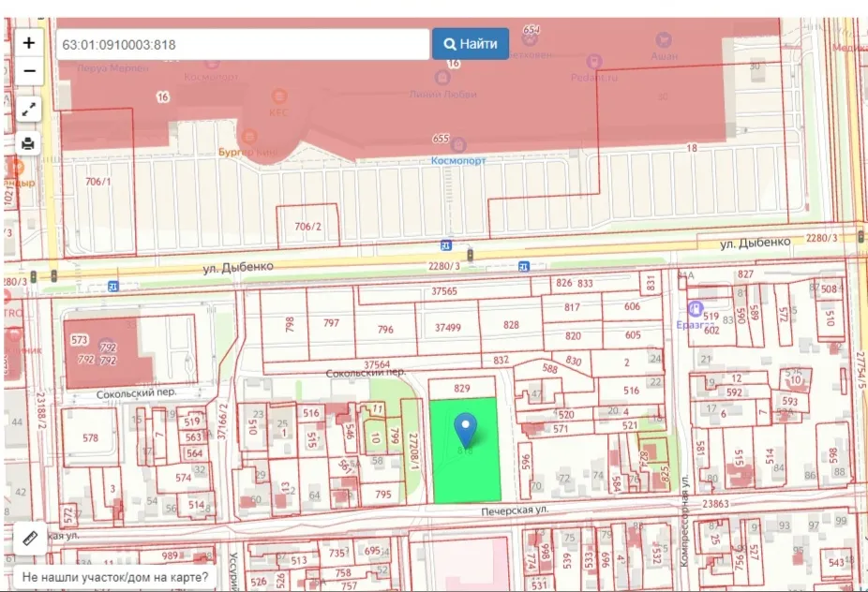
Task: Click parcel 829 above the green plot
Action: click(461, 388)
